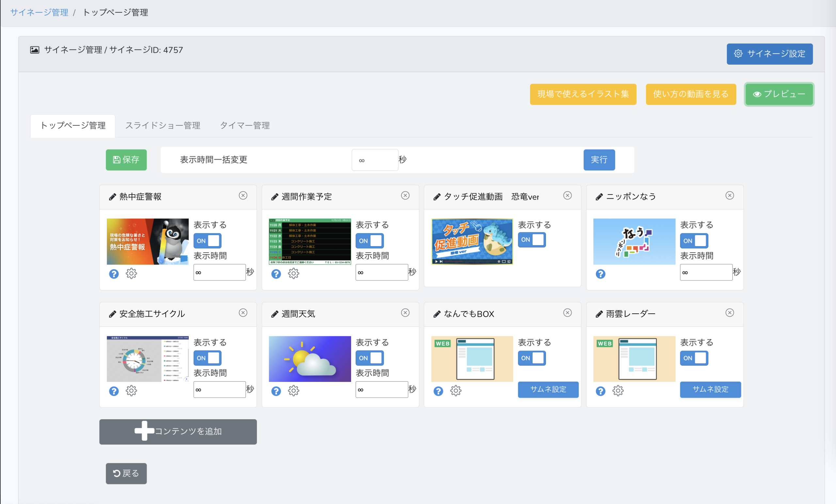Open the プレビュー preview
836x504 pixels.
[779, 94]
